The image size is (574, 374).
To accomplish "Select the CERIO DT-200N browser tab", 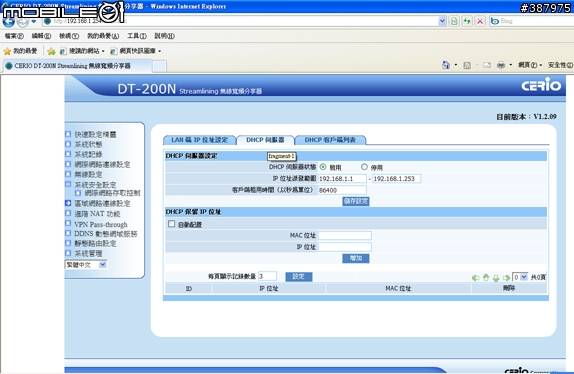I will 77,66.
